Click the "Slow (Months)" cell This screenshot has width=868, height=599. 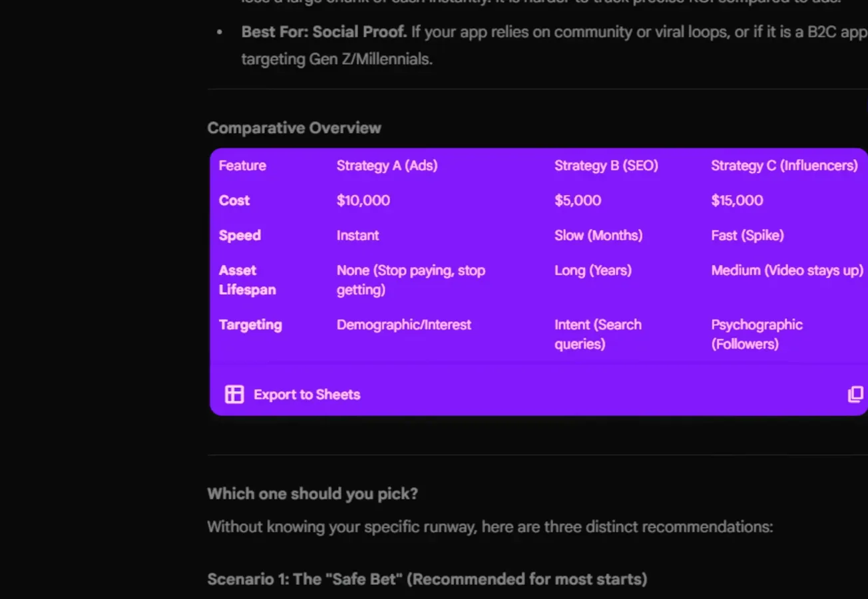click(x=598, y=236)
